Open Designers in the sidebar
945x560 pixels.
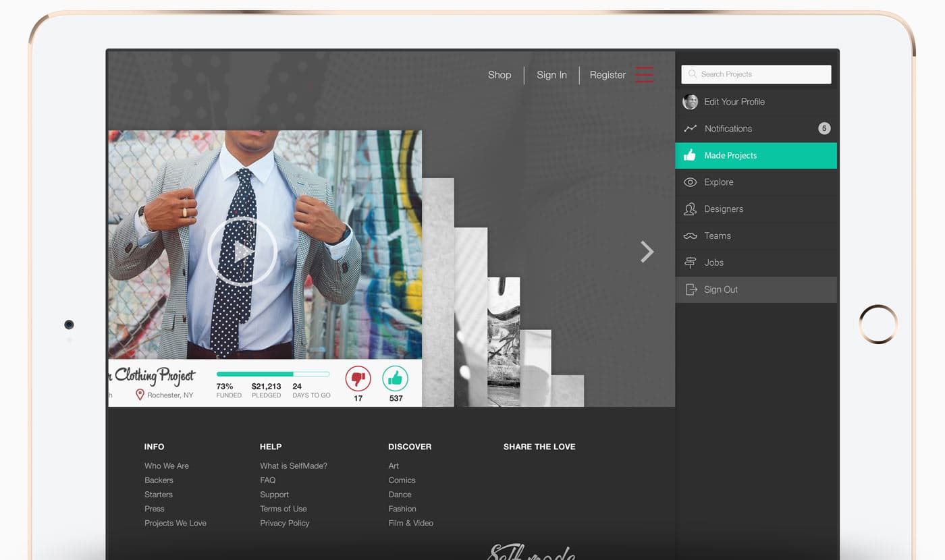click(x=756, y=209)
